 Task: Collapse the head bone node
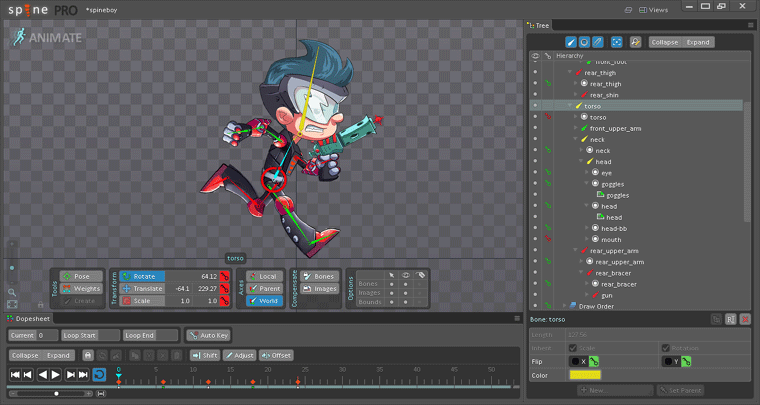[581, 162]
